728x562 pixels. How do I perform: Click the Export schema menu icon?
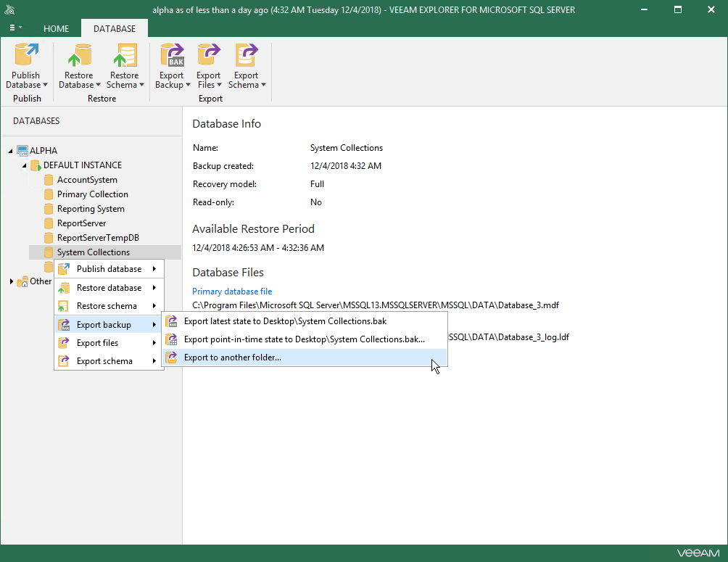(x=64, y=361)
